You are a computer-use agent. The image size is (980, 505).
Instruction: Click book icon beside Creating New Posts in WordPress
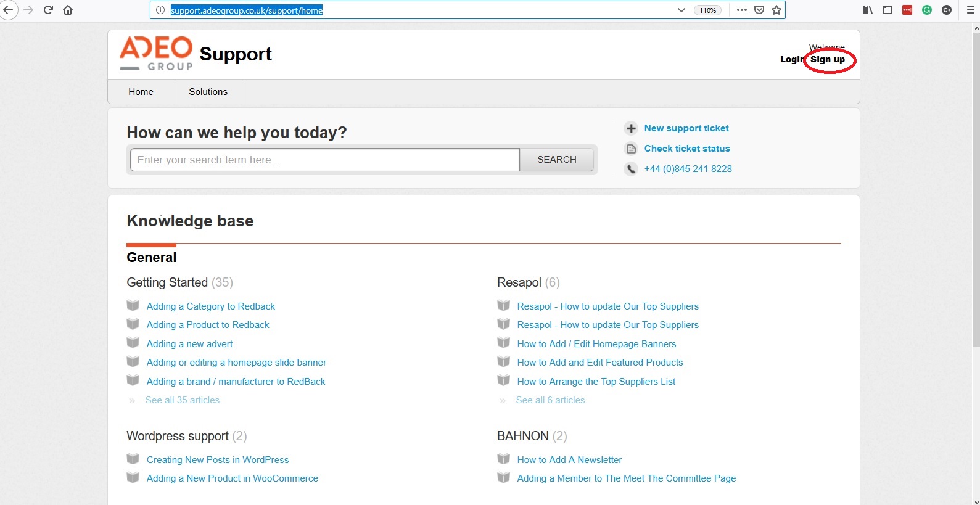(x=133, y=459)
